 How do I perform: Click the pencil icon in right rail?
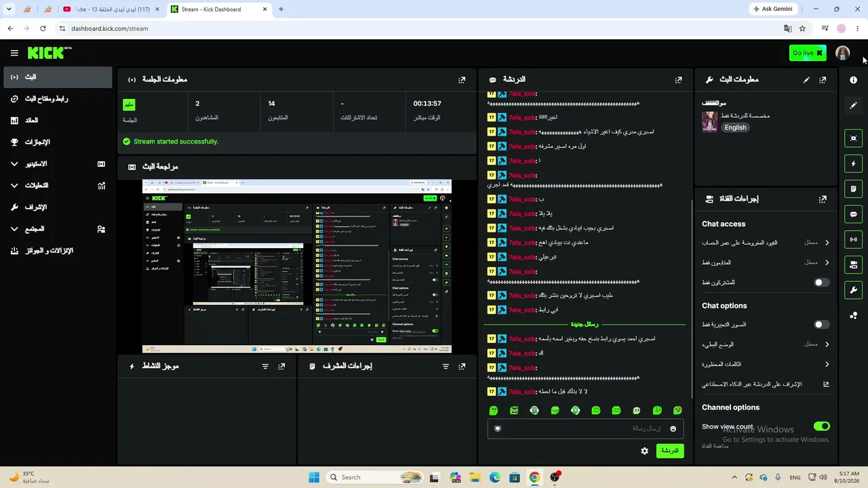pyautogui.click(x=853, y=105)
